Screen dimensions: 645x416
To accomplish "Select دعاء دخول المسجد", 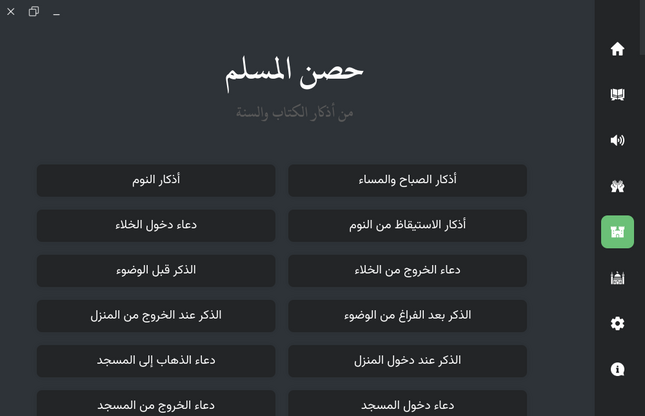I will click(x=407, y=404).
